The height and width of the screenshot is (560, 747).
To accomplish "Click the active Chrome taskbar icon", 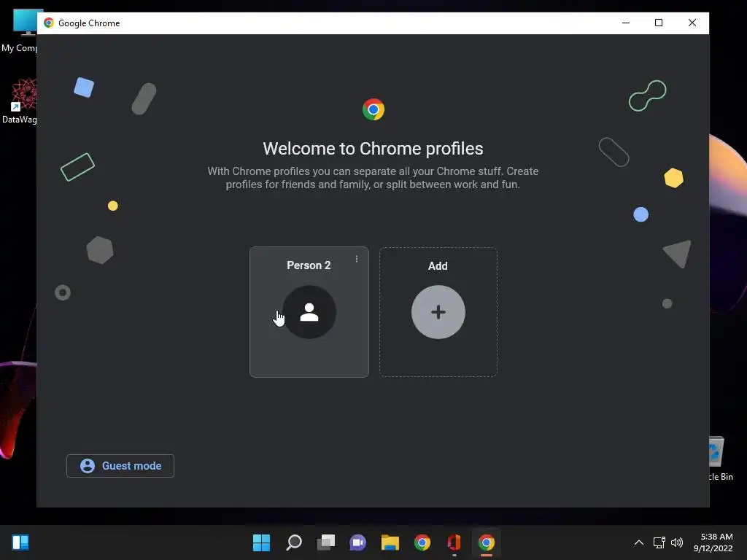I will (x=487, y=542).
